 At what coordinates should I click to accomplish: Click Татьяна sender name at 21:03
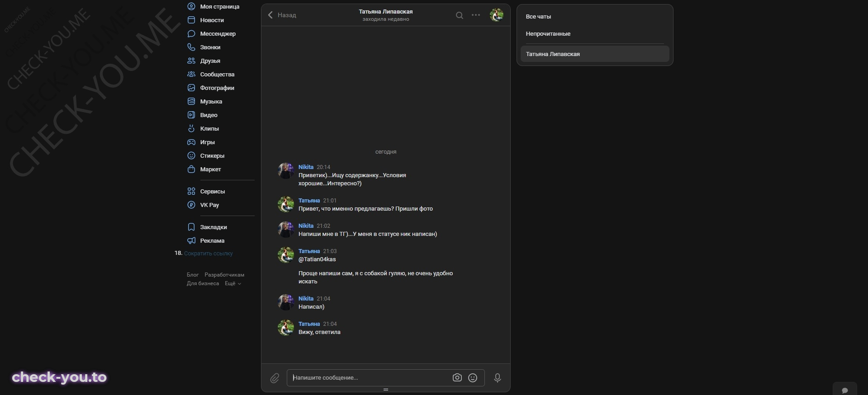tap(309, 251)
